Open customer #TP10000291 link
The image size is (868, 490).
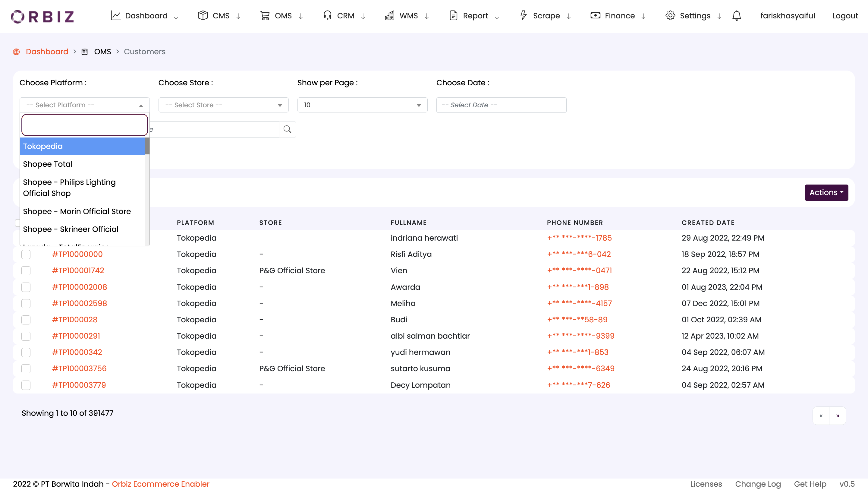[76, 336]
